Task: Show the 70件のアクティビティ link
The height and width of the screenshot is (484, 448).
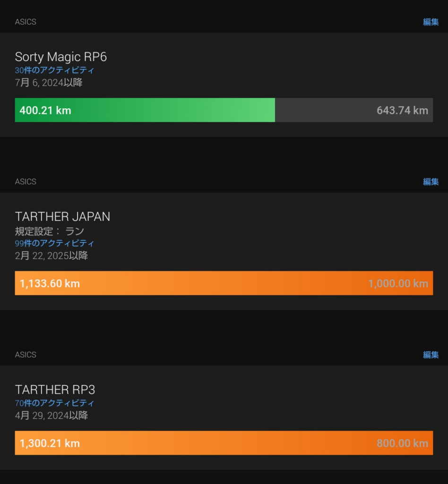Action: (x=54, y=403)
